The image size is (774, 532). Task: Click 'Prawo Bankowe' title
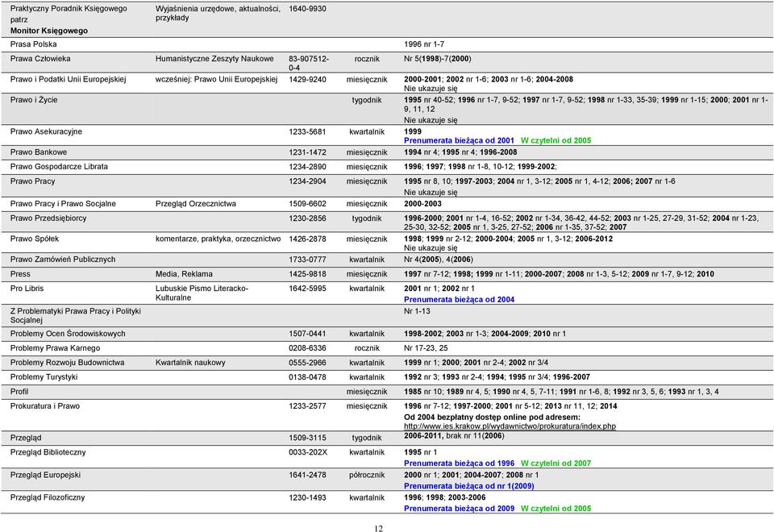click(x=39, y=152)
